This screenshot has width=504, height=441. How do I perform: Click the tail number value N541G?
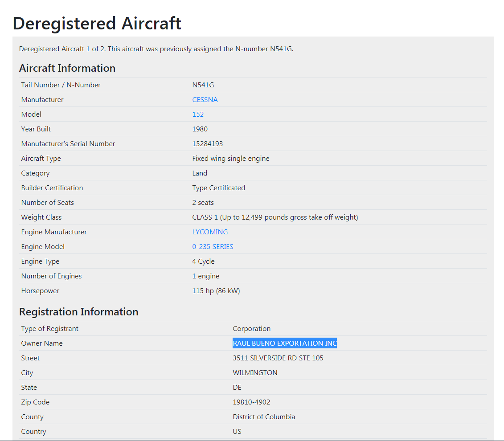click(203, 85)
